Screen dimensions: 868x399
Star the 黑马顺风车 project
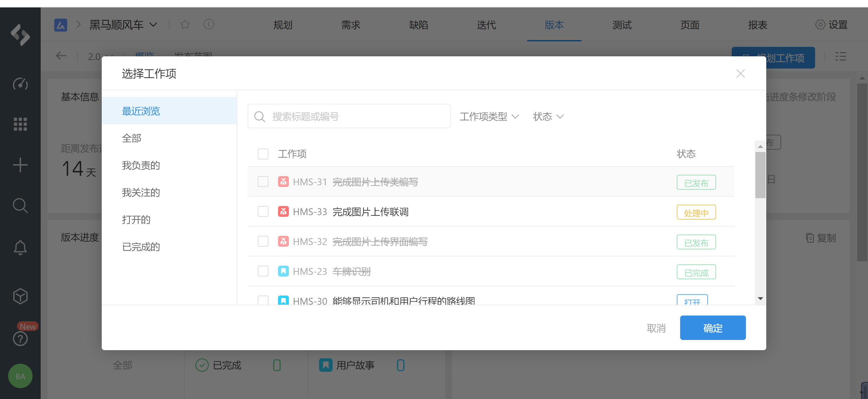(185, 24)
